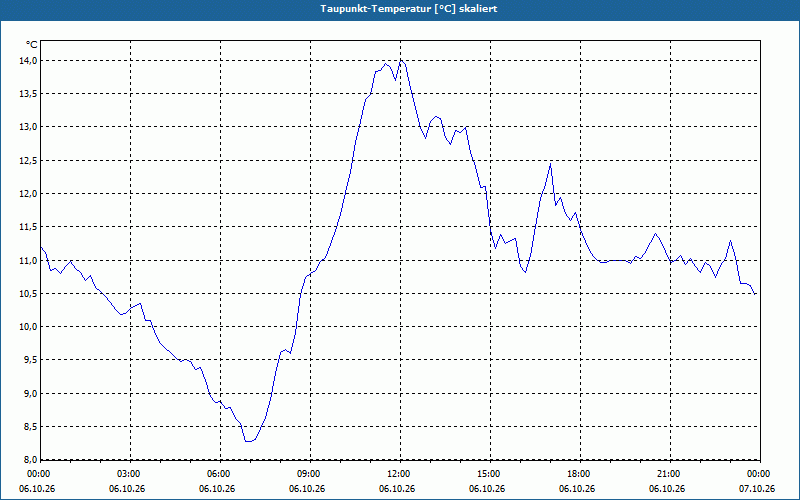This screenshot has height=500, width=800.
Task: Select the 06.10.26 date under 18:00
Action: pyautogui.click(x=577, y=489)
